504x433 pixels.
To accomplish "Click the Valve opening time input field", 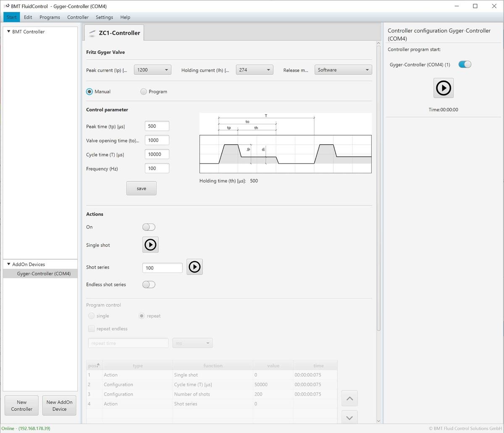I will [157, 140].
